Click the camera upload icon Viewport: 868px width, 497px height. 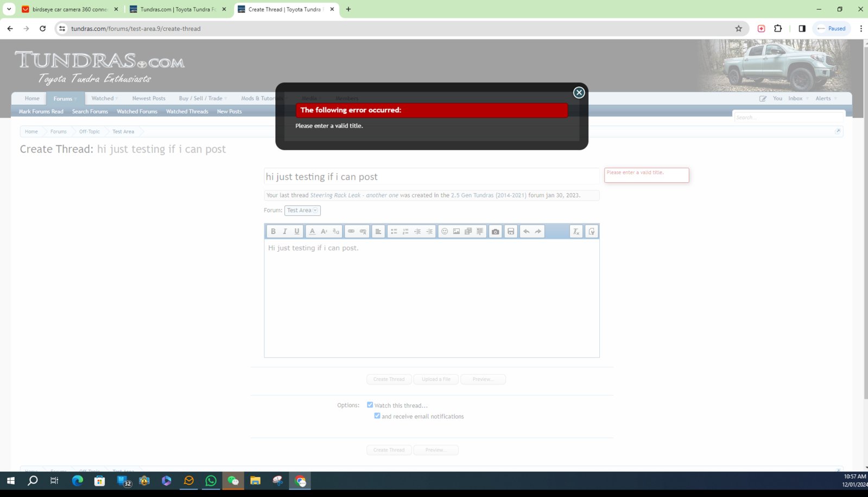(496, 232)
